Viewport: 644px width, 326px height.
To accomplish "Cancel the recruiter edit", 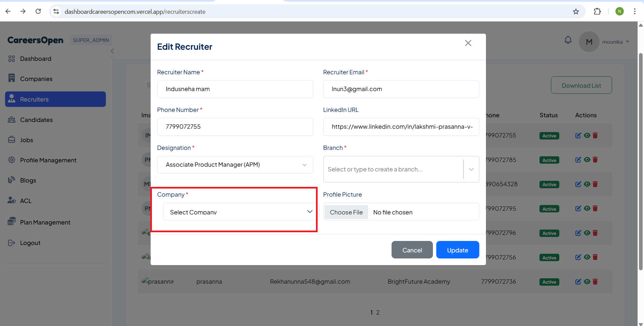I will click(x=412, y=250).
